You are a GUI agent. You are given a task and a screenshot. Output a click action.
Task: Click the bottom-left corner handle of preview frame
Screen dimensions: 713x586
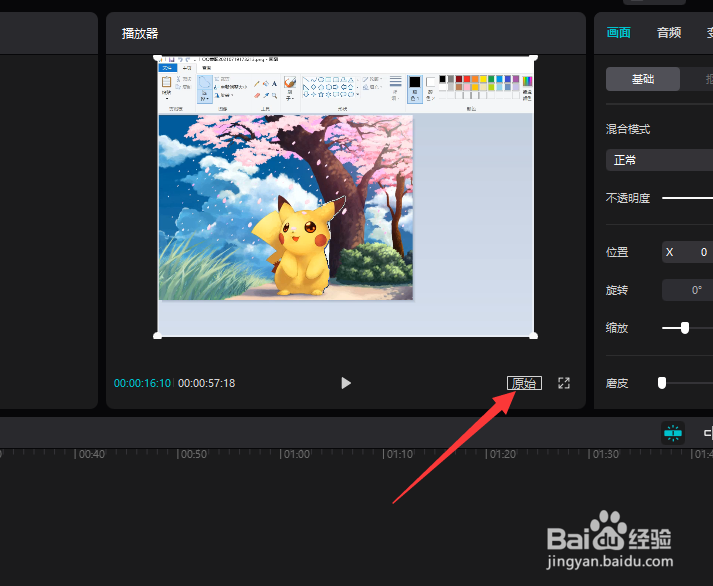[x=157, y=336]
